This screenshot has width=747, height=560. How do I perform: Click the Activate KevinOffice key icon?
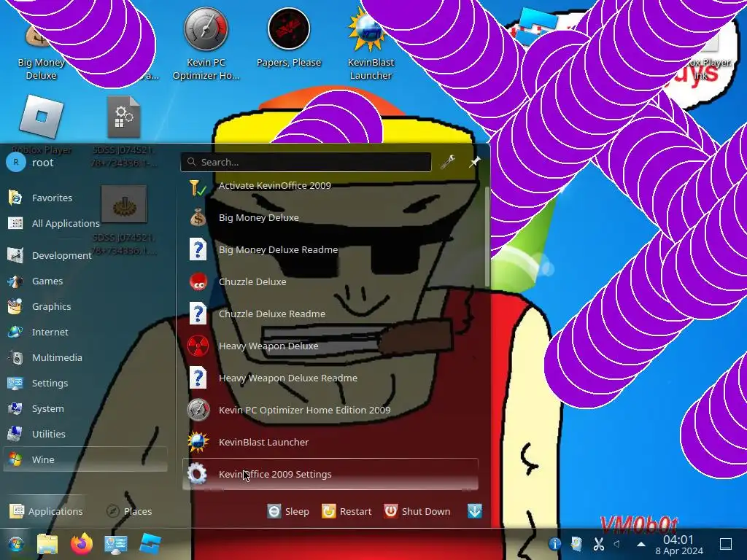point(197,187)
